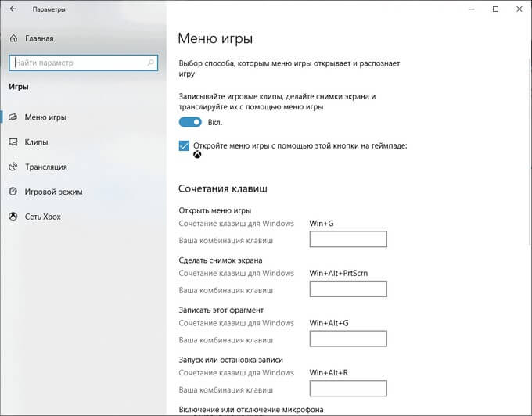Open the Сеть Xbox icon

point(13,217)
